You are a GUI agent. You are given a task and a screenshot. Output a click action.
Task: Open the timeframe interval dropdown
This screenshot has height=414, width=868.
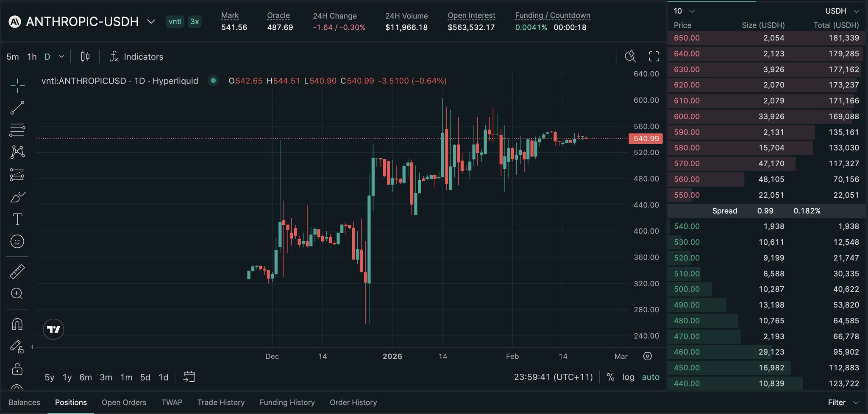(x=62, y=56)
